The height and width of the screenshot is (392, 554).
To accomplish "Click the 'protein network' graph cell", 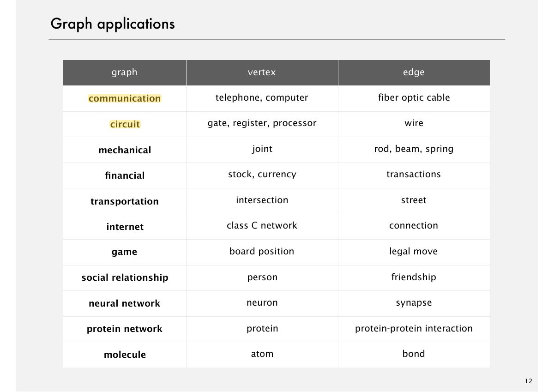I will 125,329.
